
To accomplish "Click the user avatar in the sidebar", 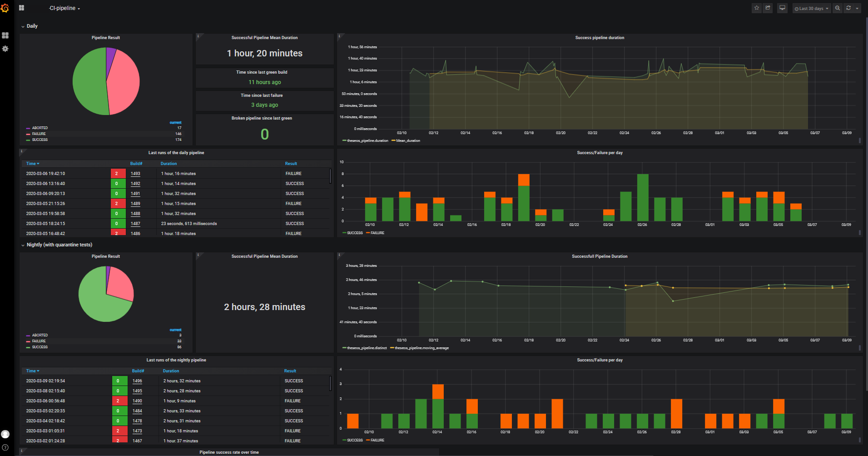I will (5, 434).
